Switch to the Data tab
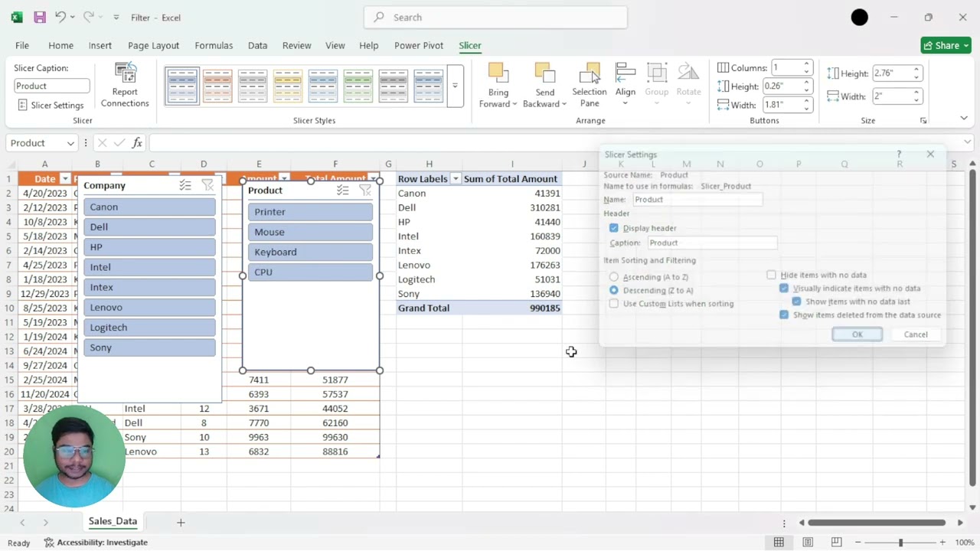Viewport: 980px width, 551px height. point(257,45)
